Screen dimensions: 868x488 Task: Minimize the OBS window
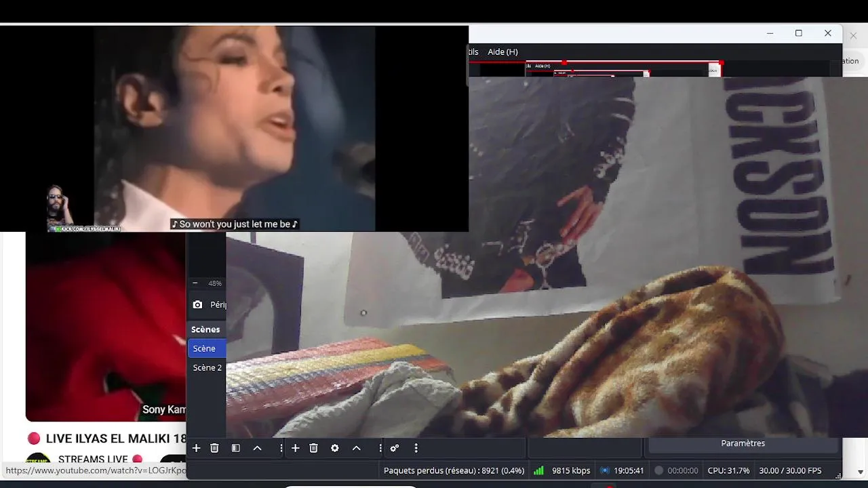[770, 33]
